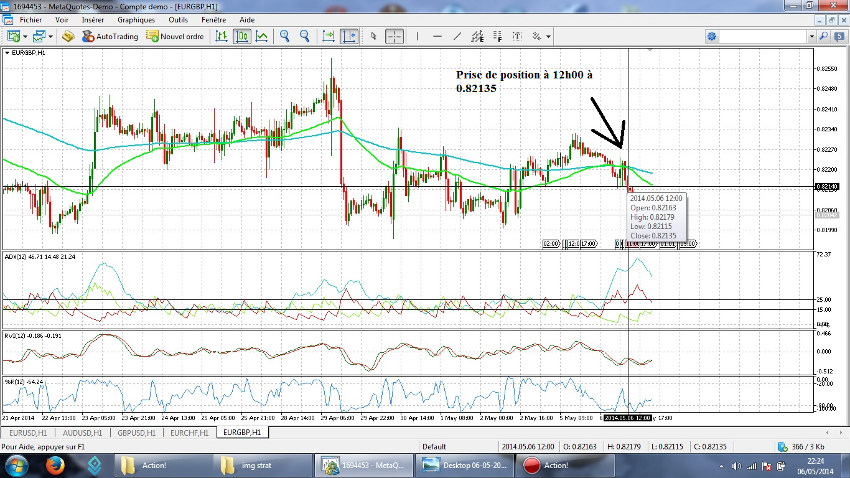
Task: Expand the search box dropdown arrow
Action: click(812, 36)
